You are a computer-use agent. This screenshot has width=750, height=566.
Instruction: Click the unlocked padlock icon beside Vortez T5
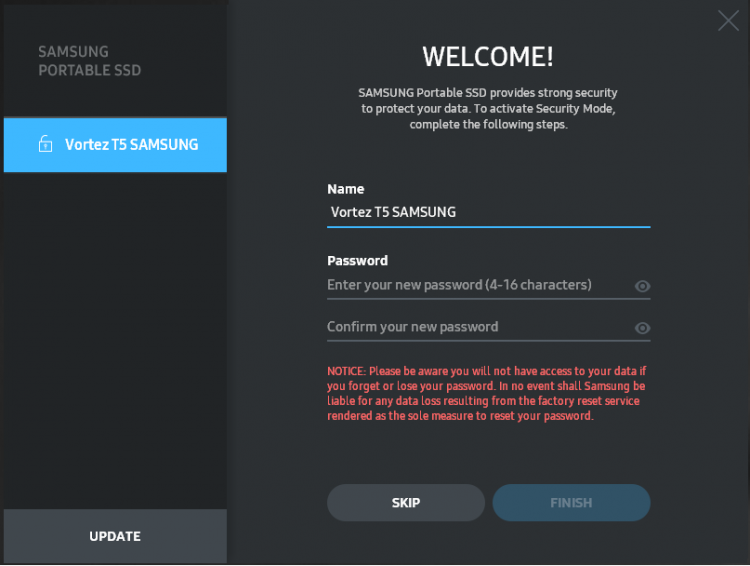click(x=45, y=144)
